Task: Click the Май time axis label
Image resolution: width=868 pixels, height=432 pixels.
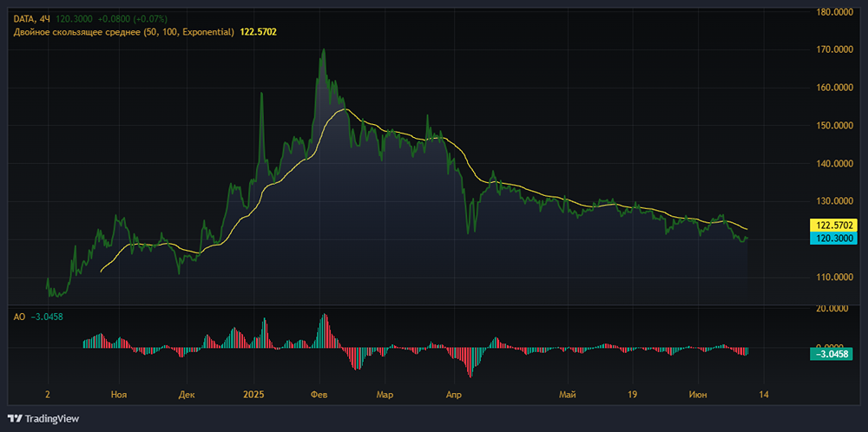Action: pyautogui.click(x=568, y=395)
